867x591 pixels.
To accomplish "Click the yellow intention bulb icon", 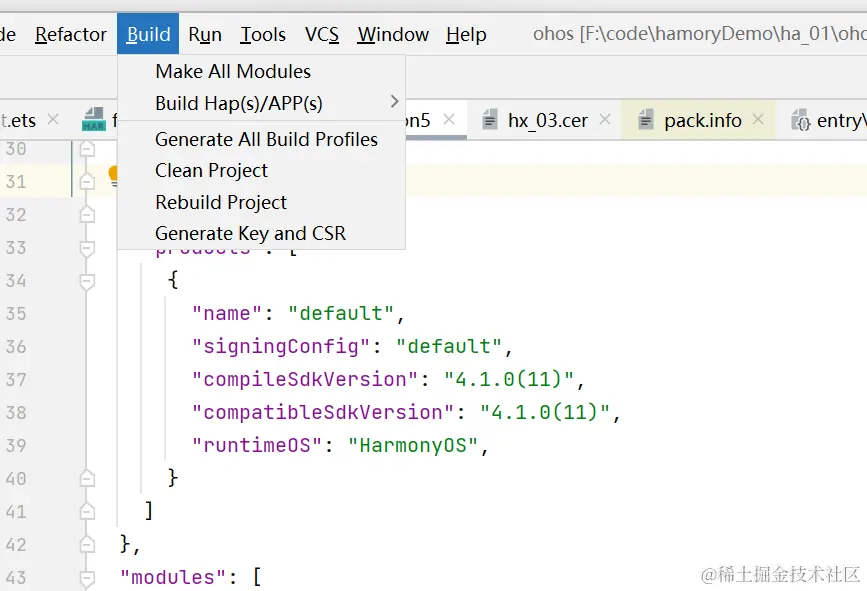I will 113,176.
